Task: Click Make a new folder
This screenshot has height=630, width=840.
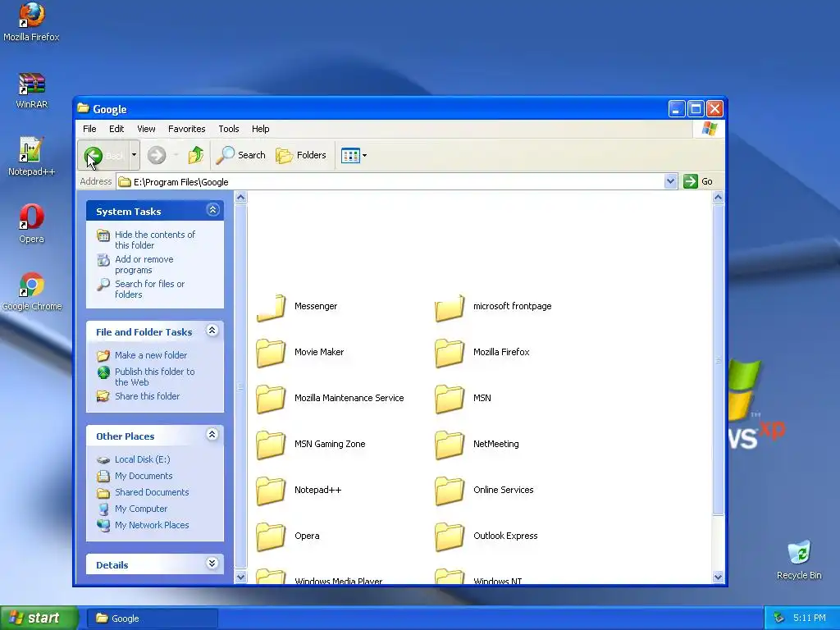Action: click(x=151, y=355)
